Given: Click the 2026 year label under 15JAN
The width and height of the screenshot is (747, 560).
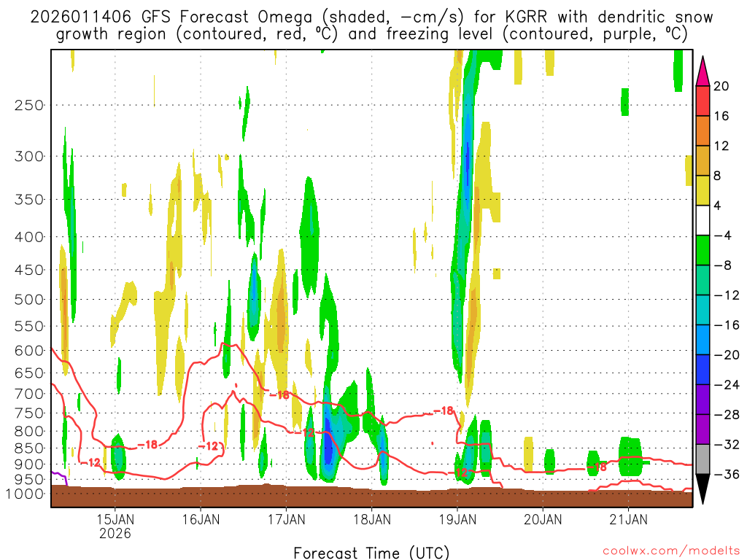Looking at the screenshot, I should [x=115, y=533].
